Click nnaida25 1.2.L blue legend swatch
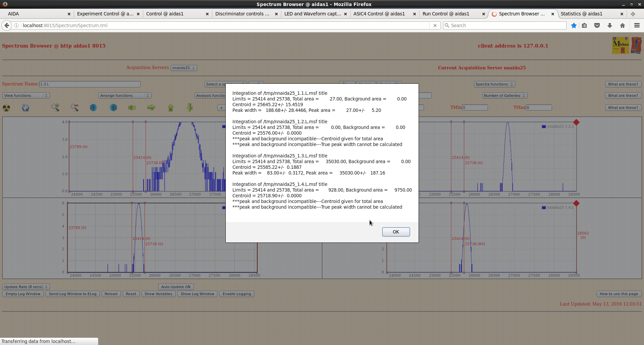644x345 pixels. [544, 127]
